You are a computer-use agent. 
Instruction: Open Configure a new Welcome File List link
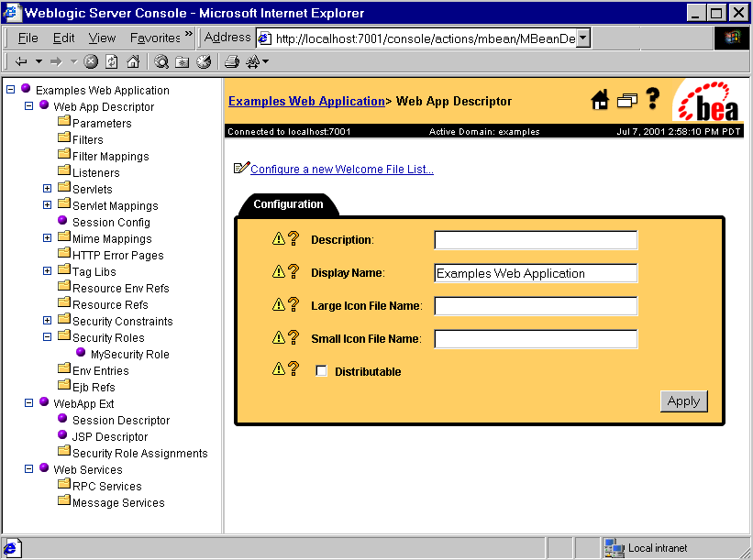click(342, 170)
